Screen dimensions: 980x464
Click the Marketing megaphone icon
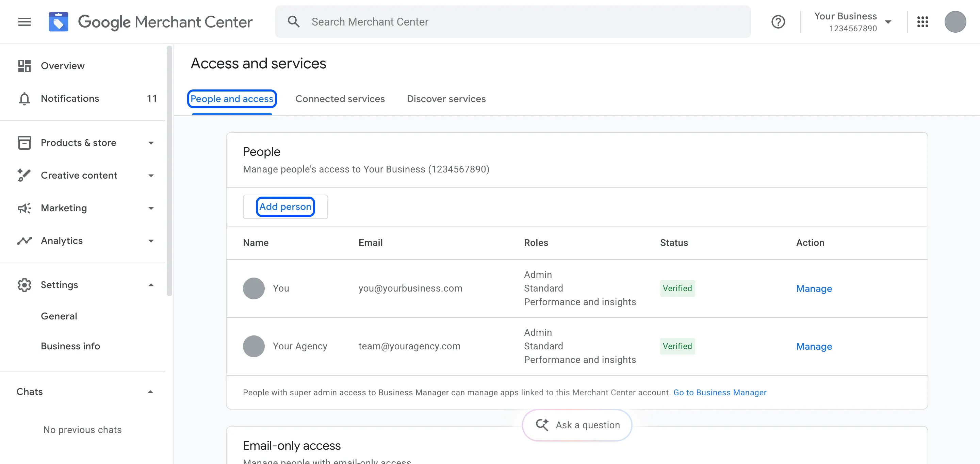pos(24,208)
